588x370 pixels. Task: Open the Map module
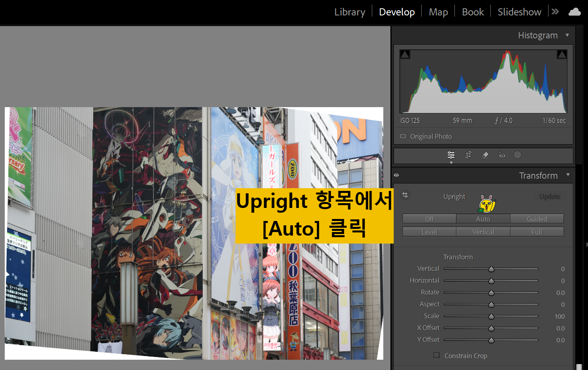click(x=438, y=11)
